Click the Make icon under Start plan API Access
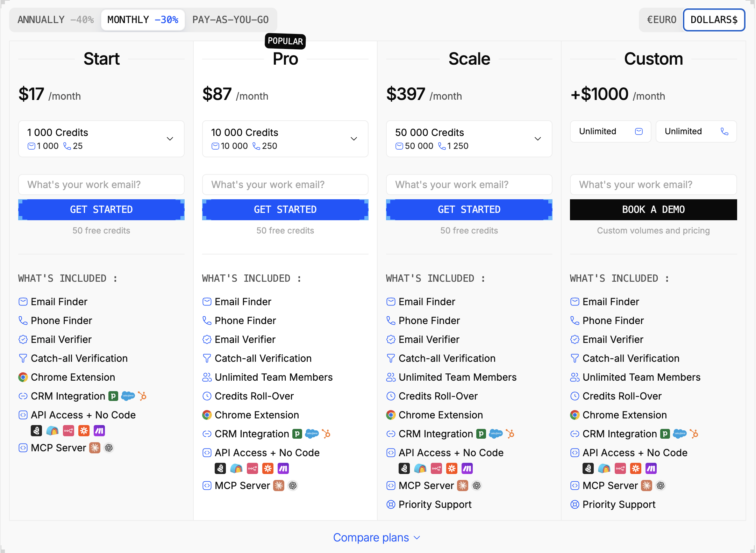The height and width of the screenshot is (553, 756). click(99, 431)
